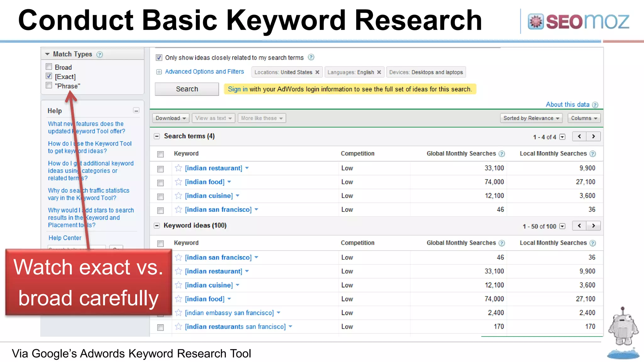
Task: Open the About this data help icon
Action: (x=595, y=105)
